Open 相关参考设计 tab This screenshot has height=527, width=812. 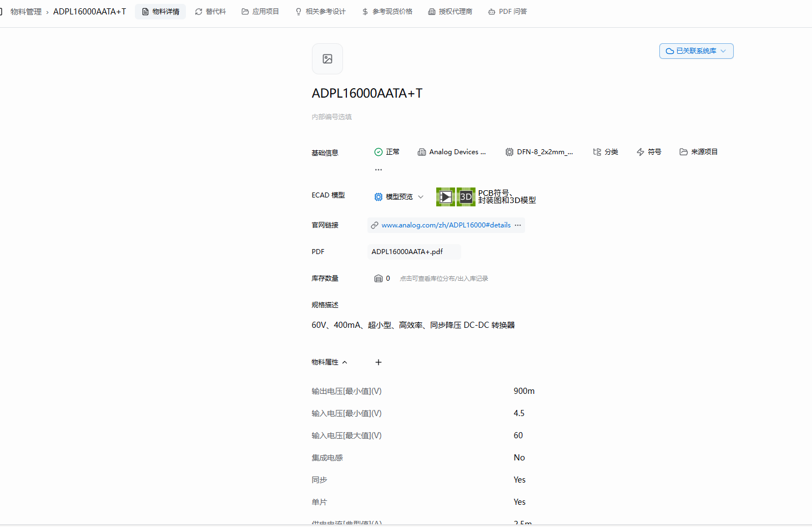click(320, 12)
